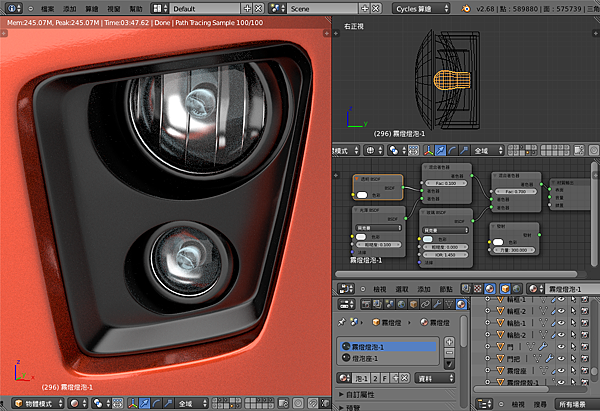Toggle fake user F button for material
The width and height of the screenshot is (600, 411).
[385, 378]
